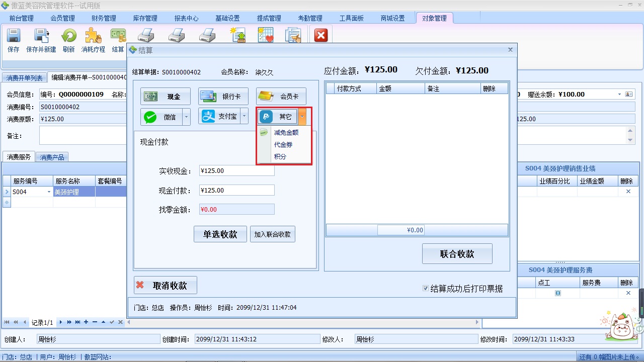Open the S004 service number combo box

tap(49, 192)
